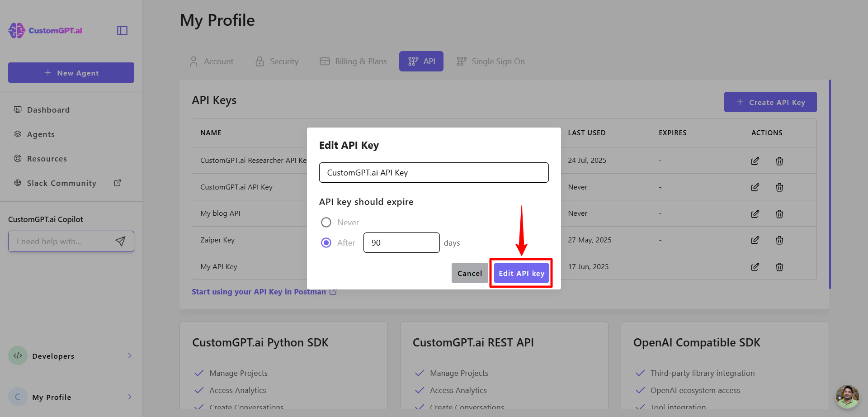Open Slack Community in the sidebar
Image resolution: width=868 pixels, height=417 pixels.
pos(61,183)
